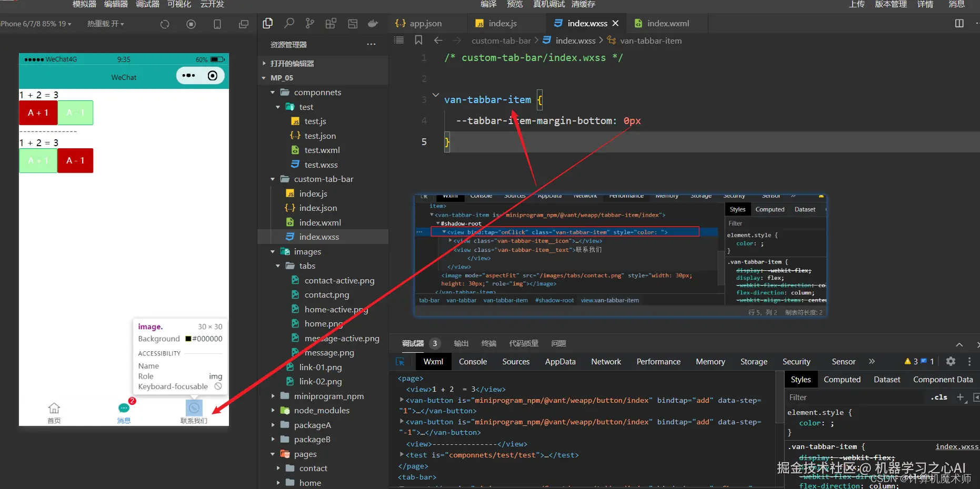The image size is (980, 489).
Task: Switch to the Console debugger tab
Action: (473, 362)
